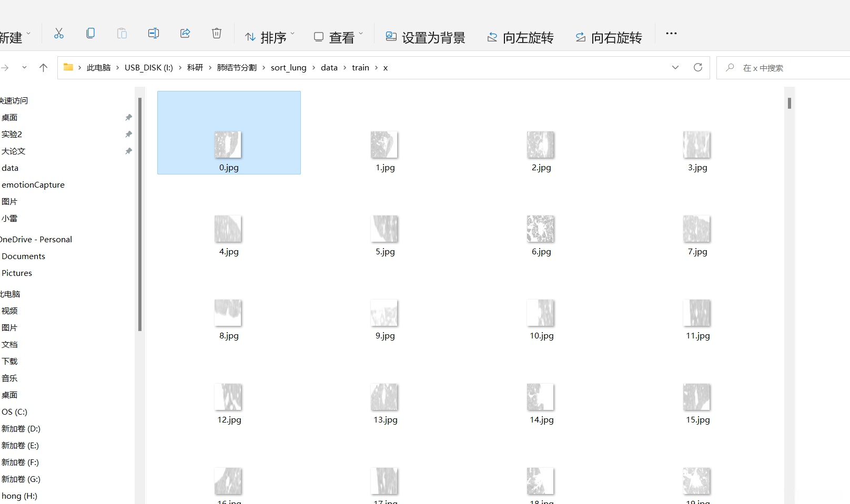
Task: Rename the selected file via rename icon
Action: pyautogui.click(x=153, y=33)
